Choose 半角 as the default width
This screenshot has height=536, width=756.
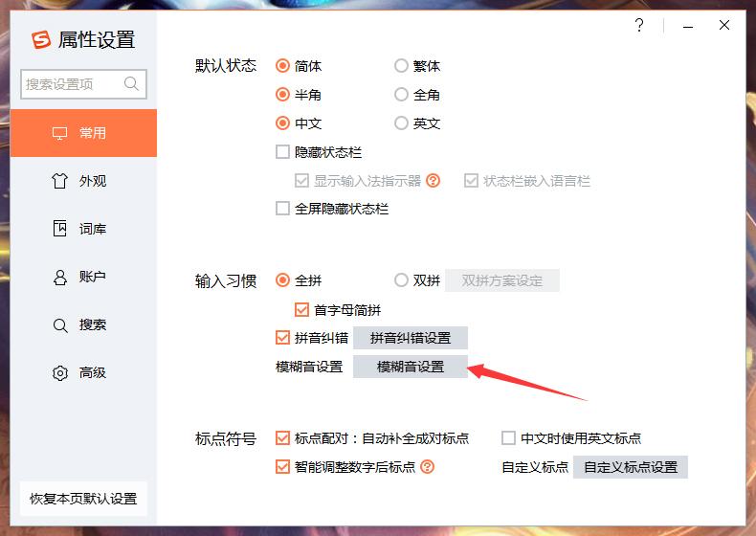pyautogui.click(x=282, y=95)
